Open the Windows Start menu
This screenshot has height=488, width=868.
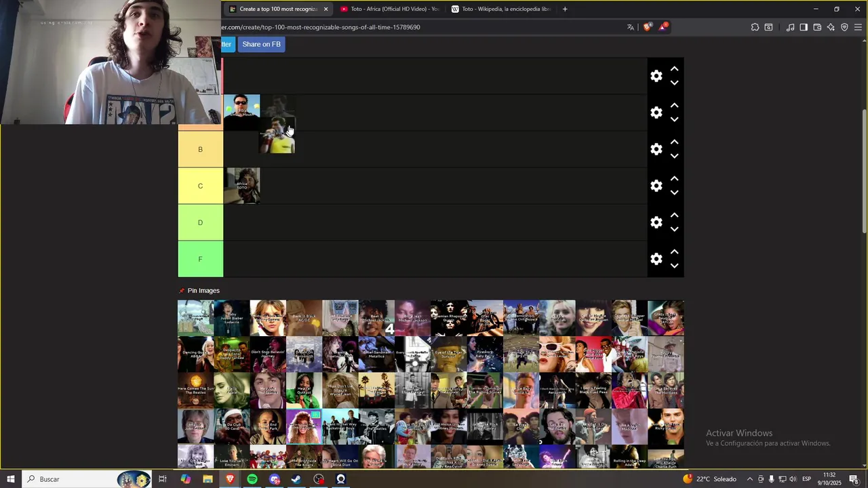[11, 479]
